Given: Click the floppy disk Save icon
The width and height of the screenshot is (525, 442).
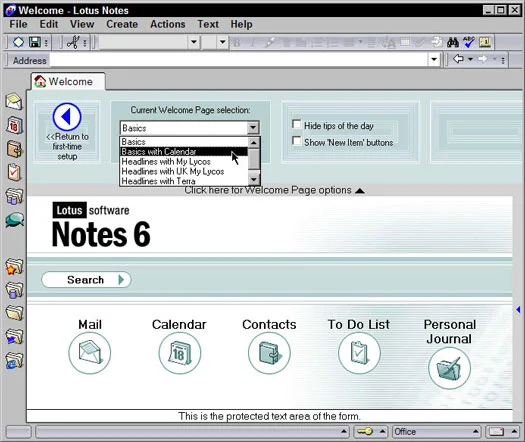Looking at the screenshot, I should coord(35,42).
